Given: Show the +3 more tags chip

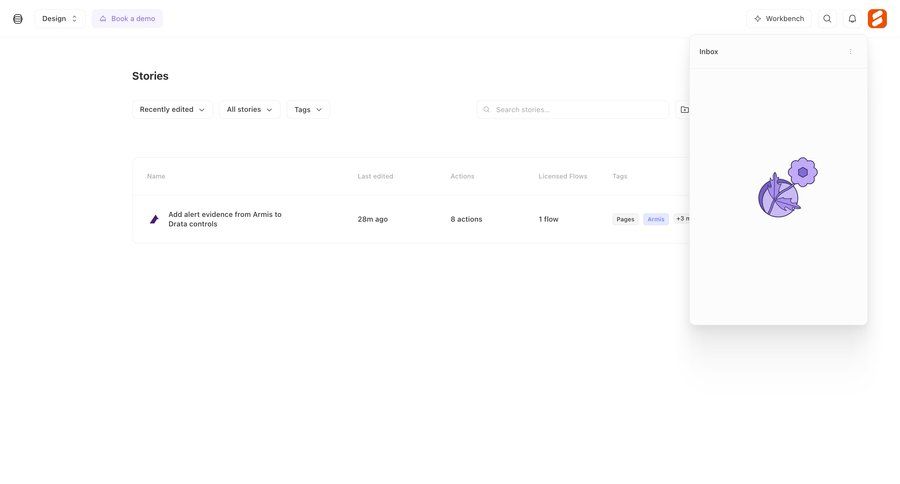Looking at the screenshot, I should [682, 219].
